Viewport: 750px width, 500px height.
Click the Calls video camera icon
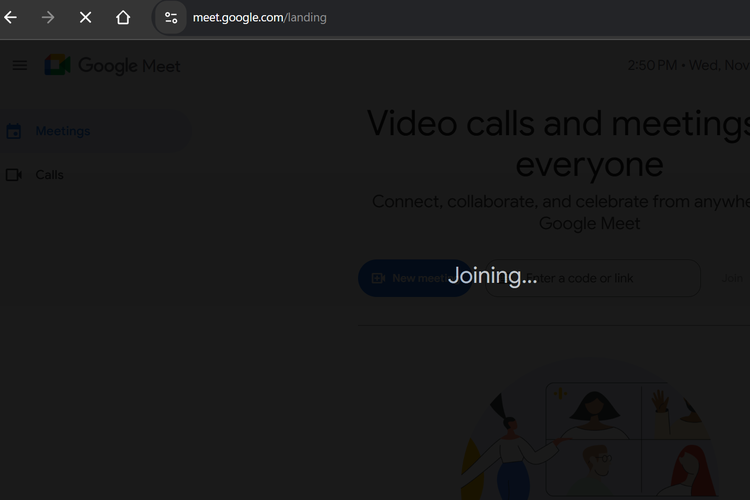click(13, 175)
